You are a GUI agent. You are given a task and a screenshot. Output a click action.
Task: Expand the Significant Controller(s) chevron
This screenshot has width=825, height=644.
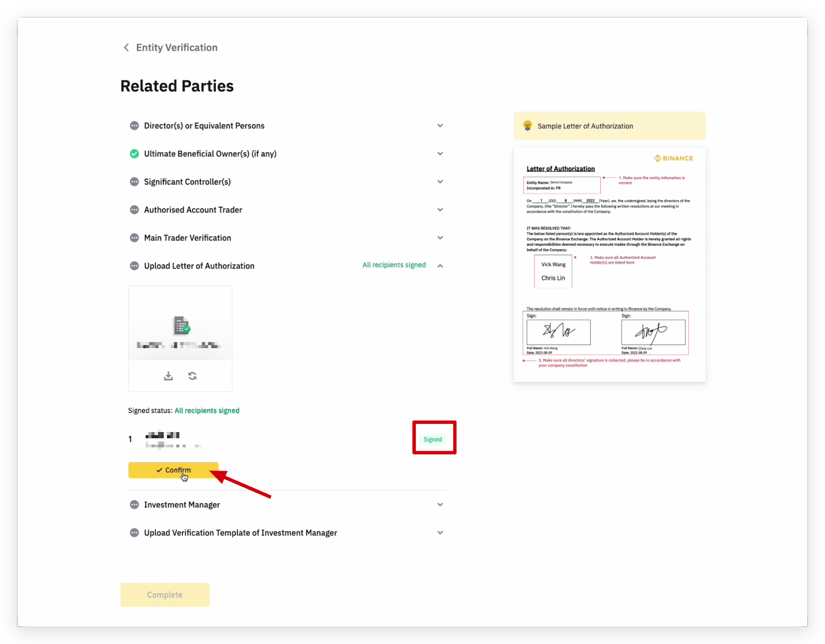point(440,181)
